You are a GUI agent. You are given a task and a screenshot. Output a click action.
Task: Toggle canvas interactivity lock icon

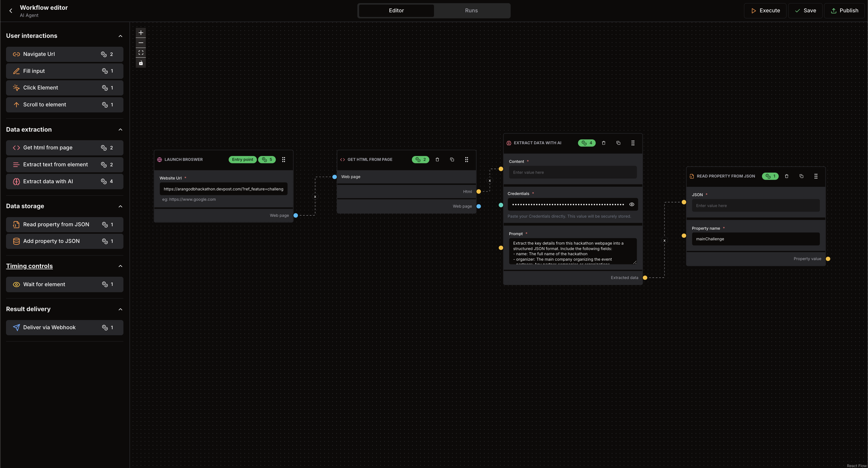[x=141, y=63]
